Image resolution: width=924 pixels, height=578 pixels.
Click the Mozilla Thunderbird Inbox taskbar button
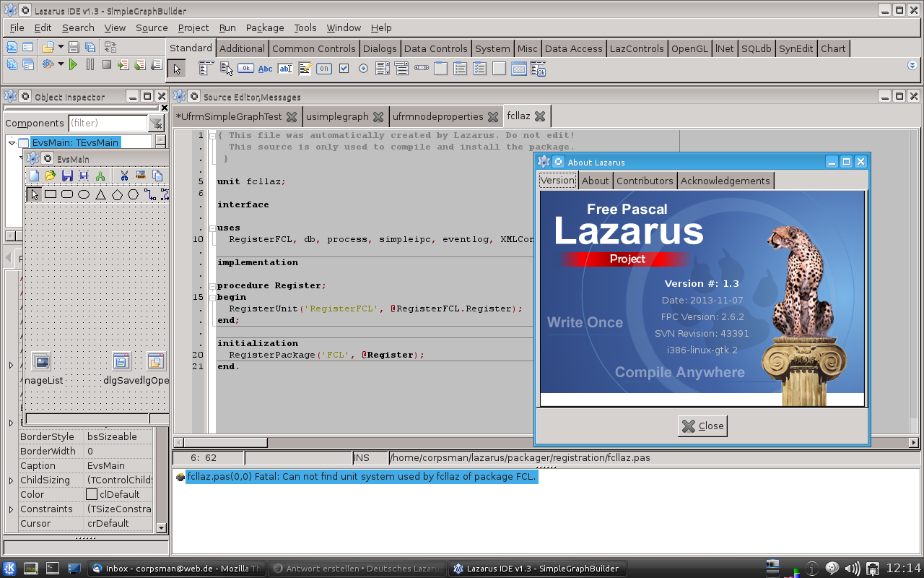click(177, 569)
